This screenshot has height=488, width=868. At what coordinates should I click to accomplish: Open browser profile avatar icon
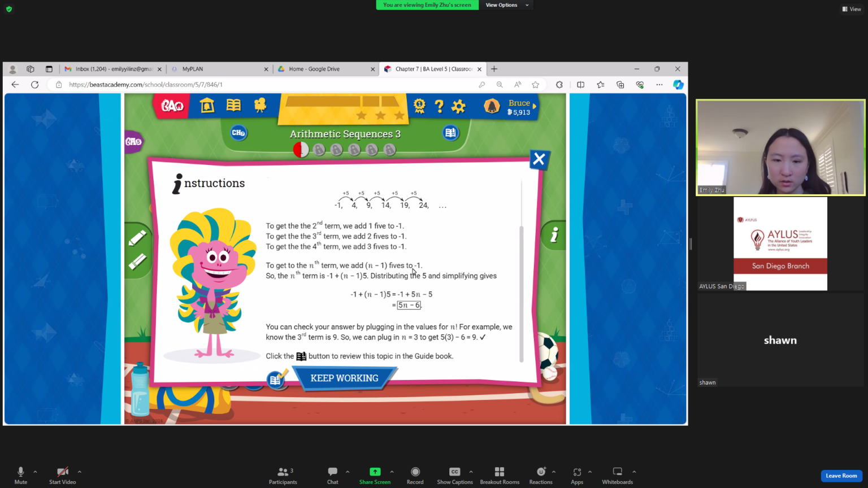(12, 69)
